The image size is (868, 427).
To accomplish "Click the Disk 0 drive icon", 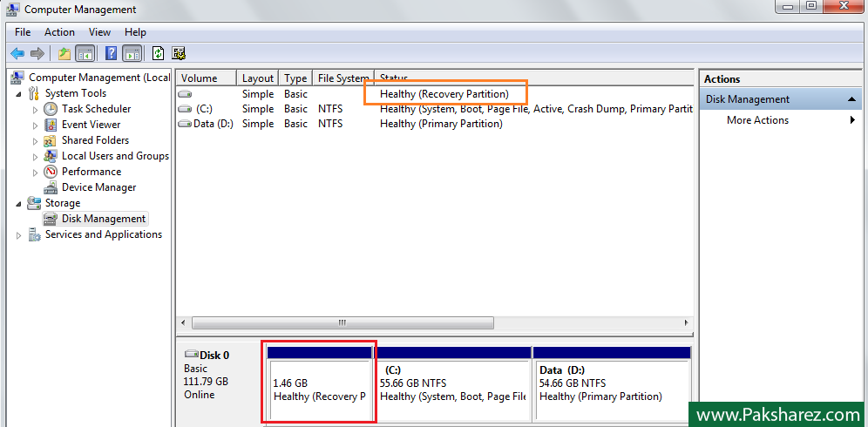I will pyautogui.click(x=192, y=354).
